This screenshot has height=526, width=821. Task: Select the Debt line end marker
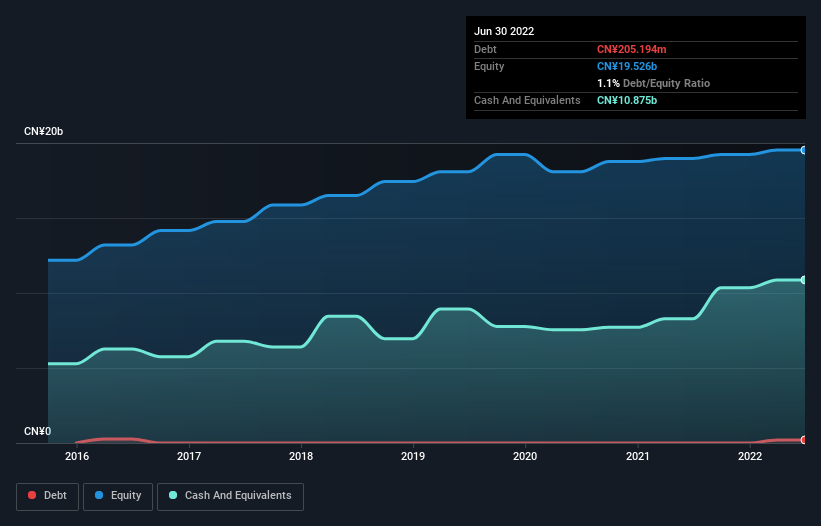click(x=804, y=440)
